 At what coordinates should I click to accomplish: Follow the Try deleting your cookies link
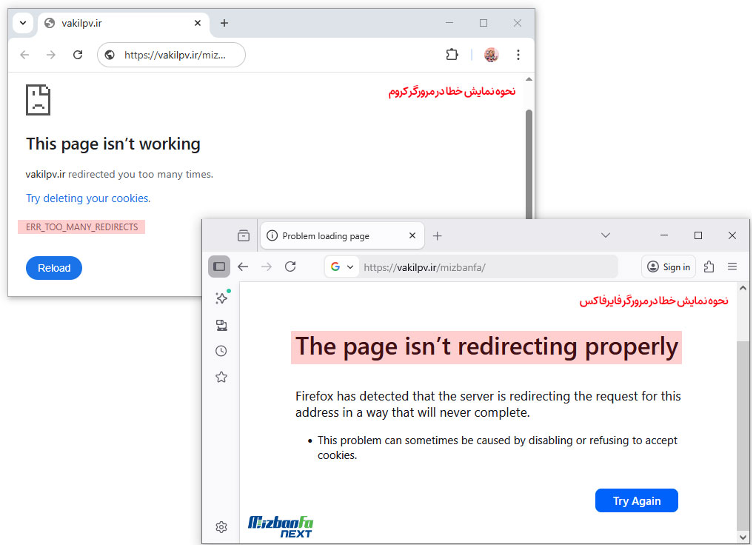[x=87, y=198]
